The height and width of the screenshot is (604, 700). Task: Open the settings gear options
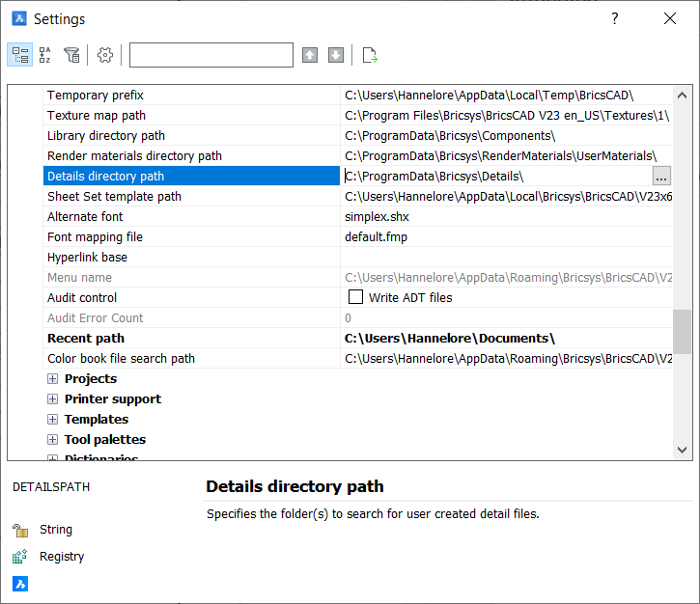[x=106, y=55]
